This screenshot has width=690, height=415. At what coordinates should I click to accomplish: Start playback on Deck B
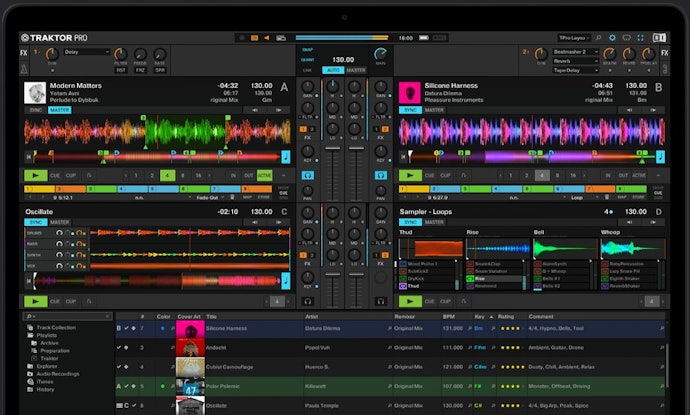pyautogui.click(x=410, y=176)
